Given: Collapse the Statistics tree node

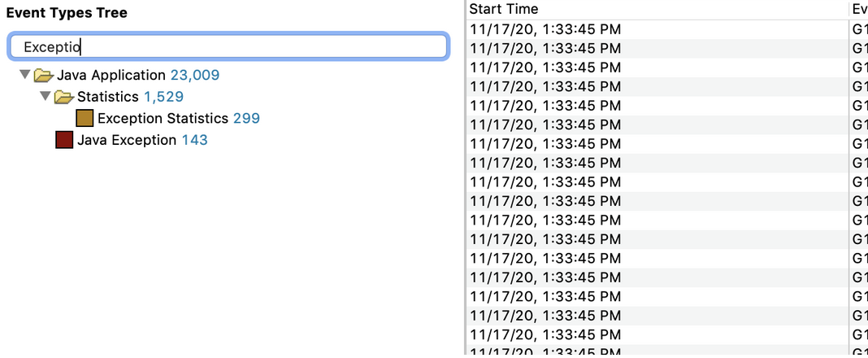Looking at the screenshot, I should click(x=46, y=97).
